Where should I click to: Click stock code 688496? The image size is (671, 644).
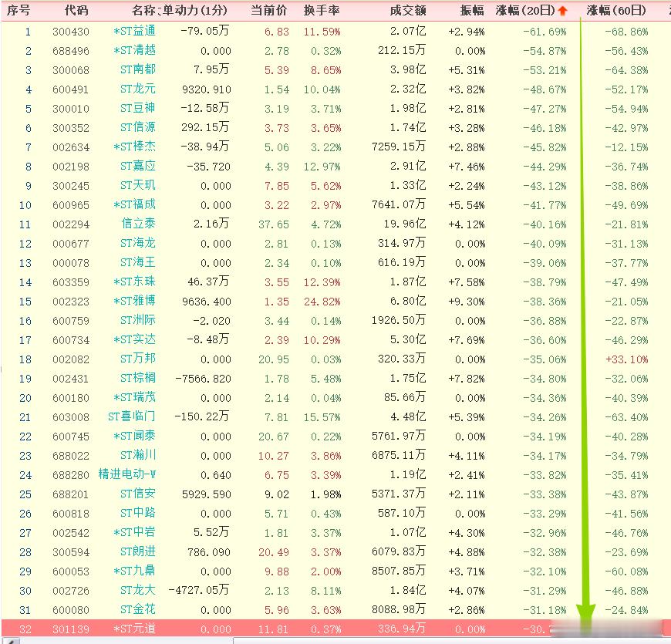71,51
